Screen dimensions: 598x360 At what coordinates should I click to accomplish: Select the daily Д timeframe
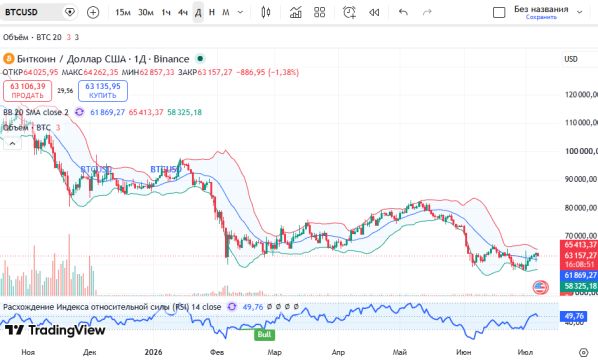tap(198, 13)
